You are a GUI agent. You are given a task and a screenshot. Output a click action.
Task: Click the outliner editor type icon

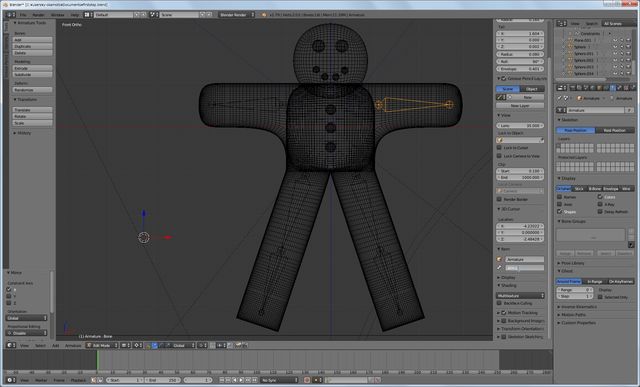tap(562, 24)
